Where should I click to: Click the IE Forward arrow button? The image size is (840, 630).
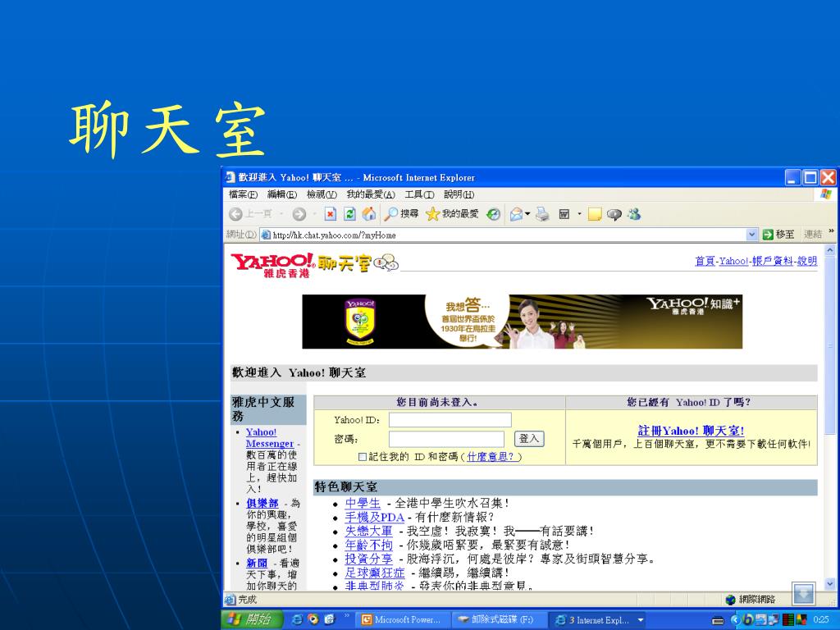(299, 214)
